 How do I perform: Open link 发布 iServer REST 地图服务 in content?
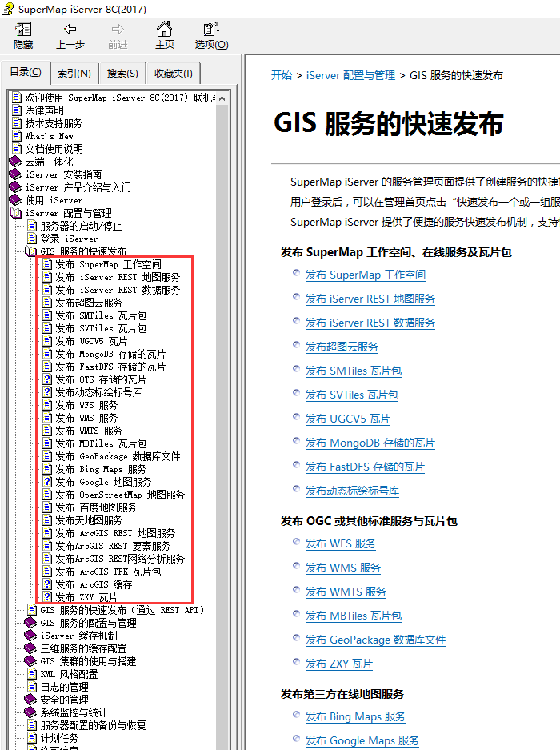click(370, 299)
